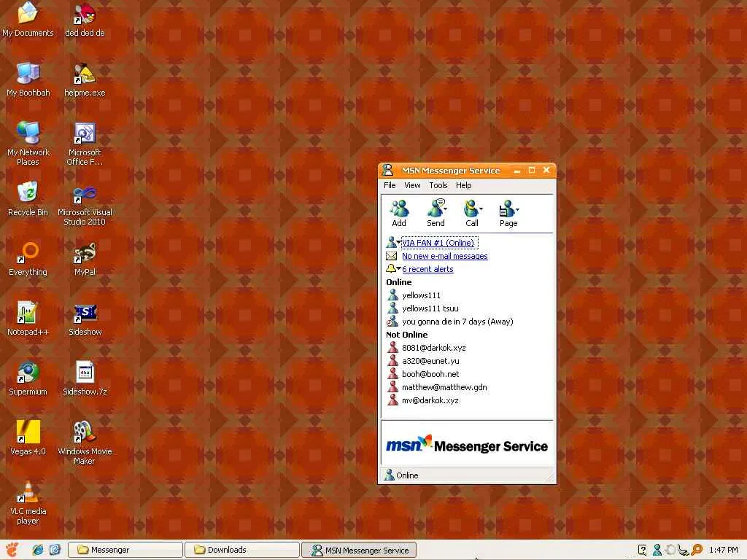Click the VIA FAN #1 (Online) link
This screenshot has width=747, height=560.
[x=438, y=243]
